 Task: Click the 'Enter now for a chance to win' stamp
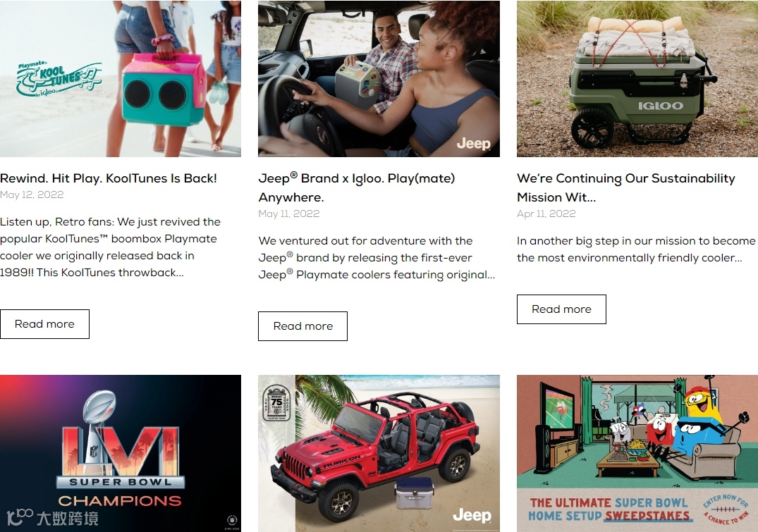click(x=726, y=509)
